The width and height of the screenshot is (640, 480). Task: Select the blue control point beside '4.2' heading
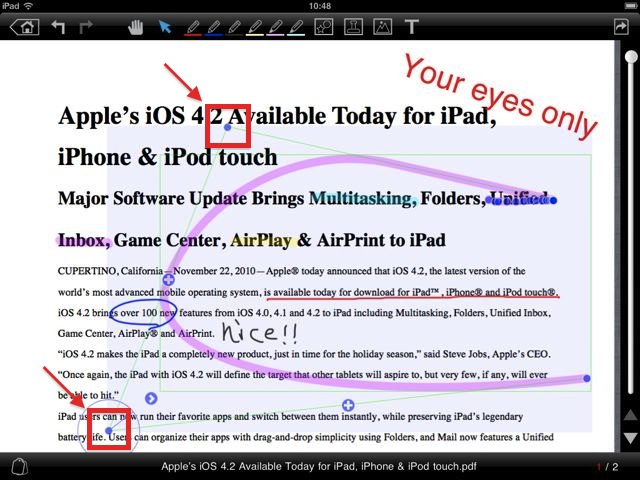[228, 127]
